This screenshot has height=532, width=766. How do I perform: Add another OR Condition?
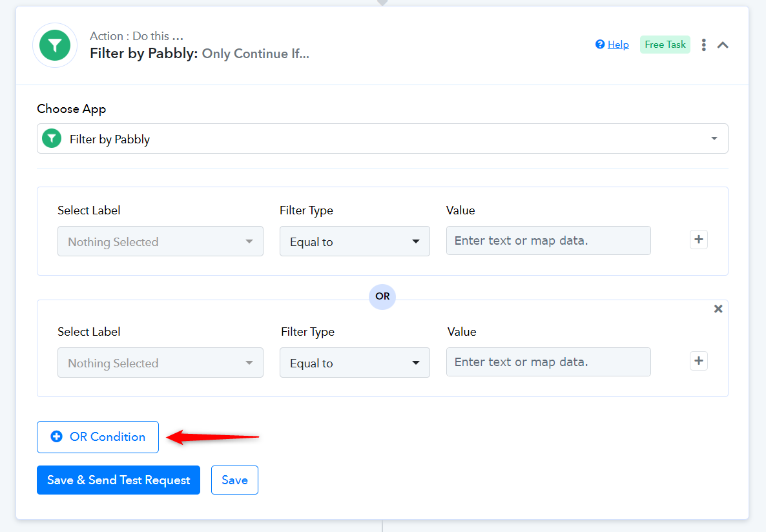click(98, 437)
